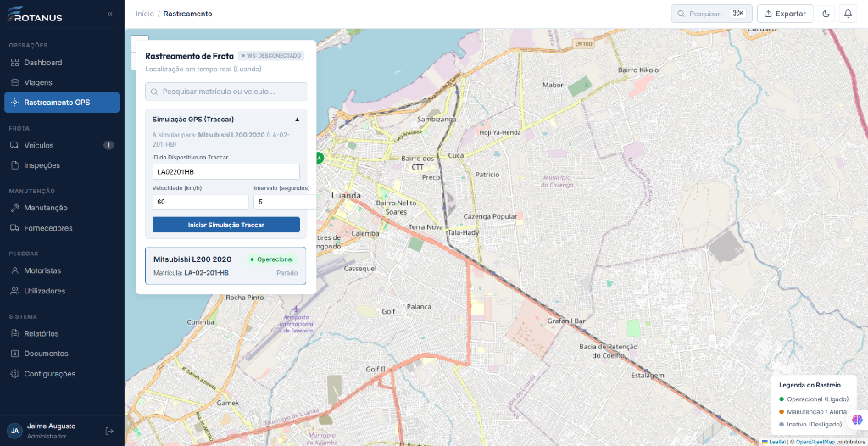Click the Inativo (Desligado) legend entry
Image resolution: width=868 pixels, height=446 pixels.
[810, 425]
